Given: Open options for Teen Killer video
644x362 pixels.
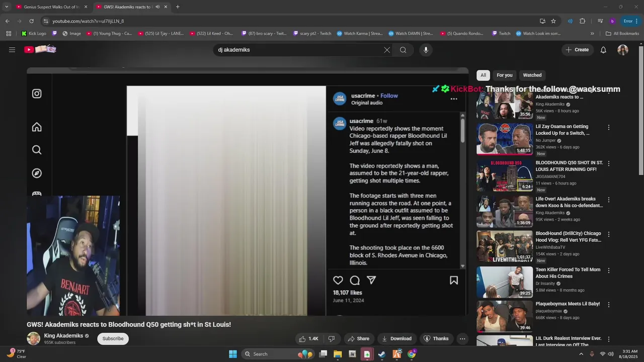Looking at the screenshot, I should tap(609, 270).
